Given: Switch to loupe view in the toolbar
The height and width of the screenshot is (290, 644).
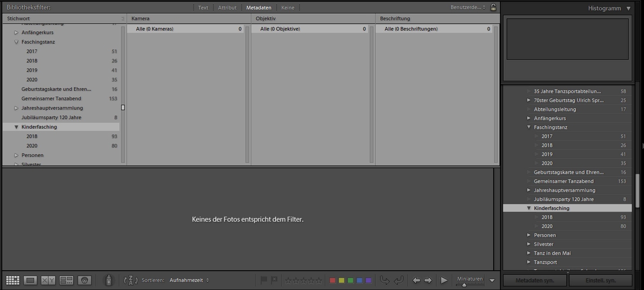Looking at the screenshot, I should tap(31, 280).
